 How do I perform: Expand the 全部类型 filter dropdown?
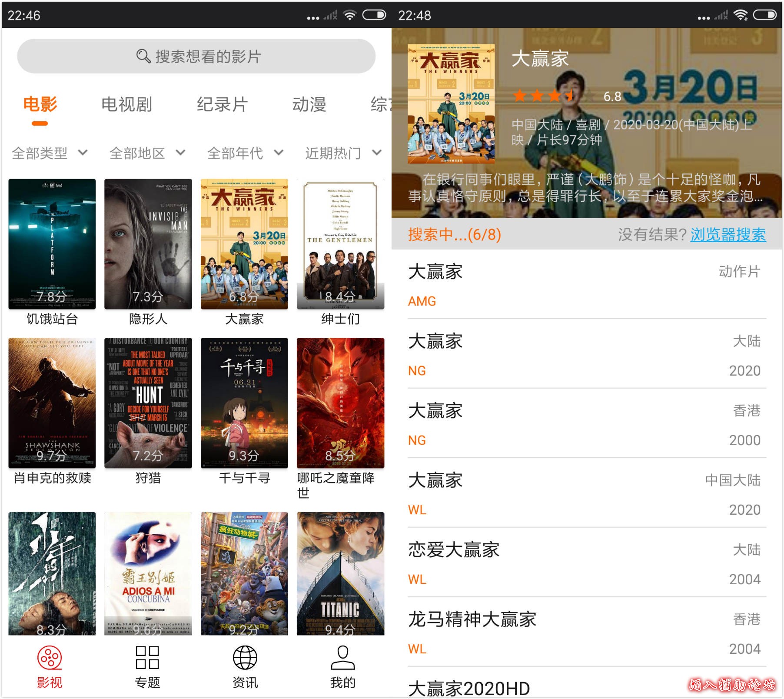click(50, 153)
